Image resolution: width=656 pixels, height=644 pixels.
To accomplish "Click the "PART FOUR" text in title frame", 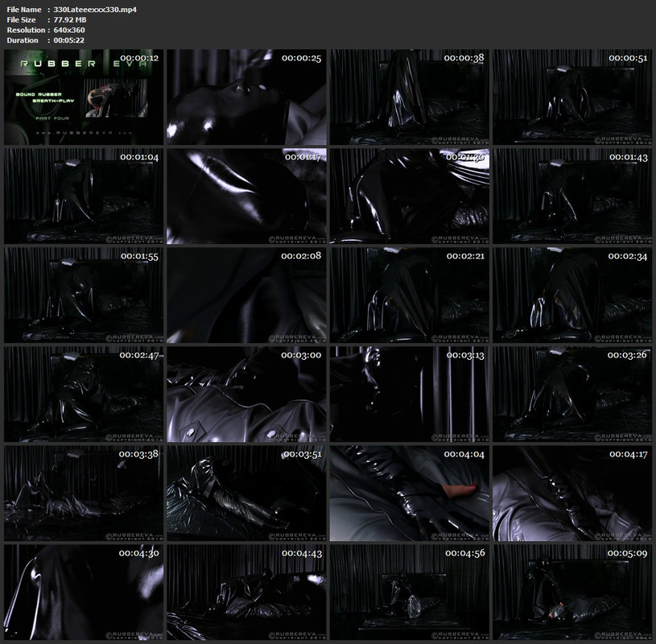I will [x=52, y=118].
